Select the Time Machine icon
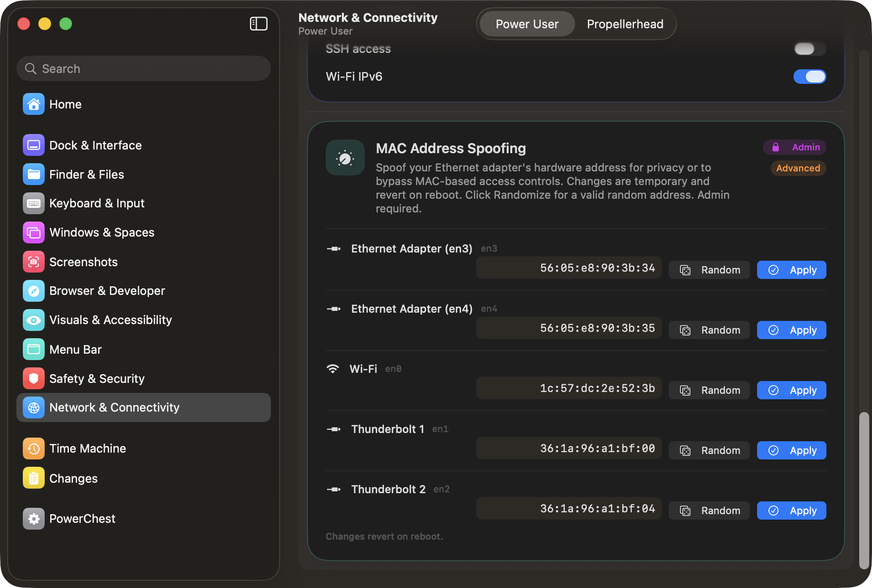This screenshot has width=872, height=588. [33, 448]
